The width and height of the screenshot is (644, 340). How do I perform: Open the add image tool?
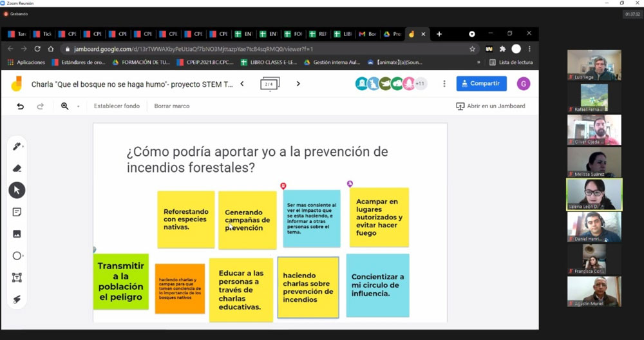[17, 234]
